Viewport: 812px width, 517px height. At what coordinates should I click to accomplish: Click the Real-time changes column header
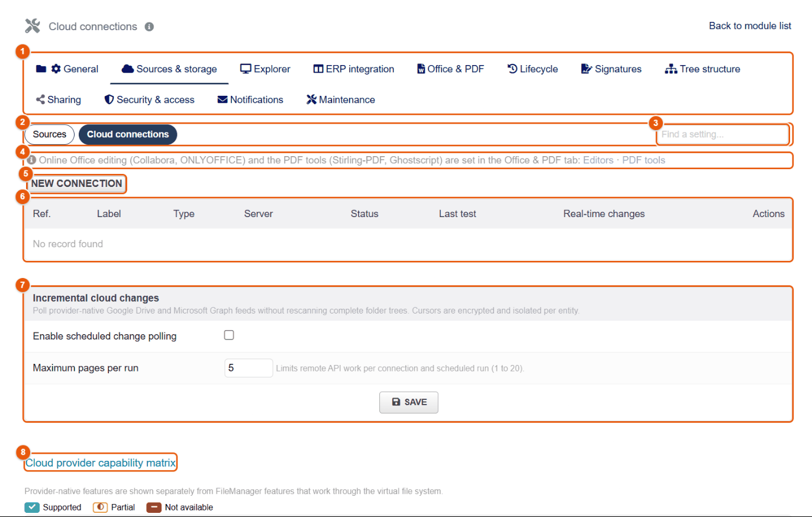pos(604,214)
